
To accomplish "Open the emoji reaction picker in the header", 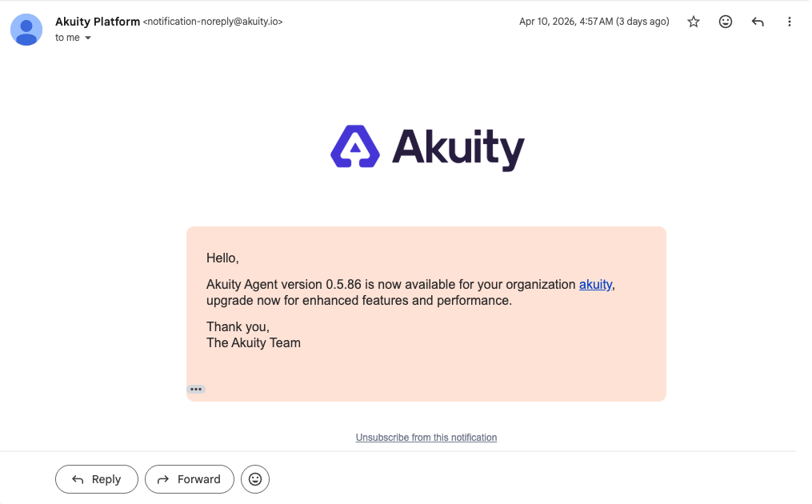I will coord(725,22).
